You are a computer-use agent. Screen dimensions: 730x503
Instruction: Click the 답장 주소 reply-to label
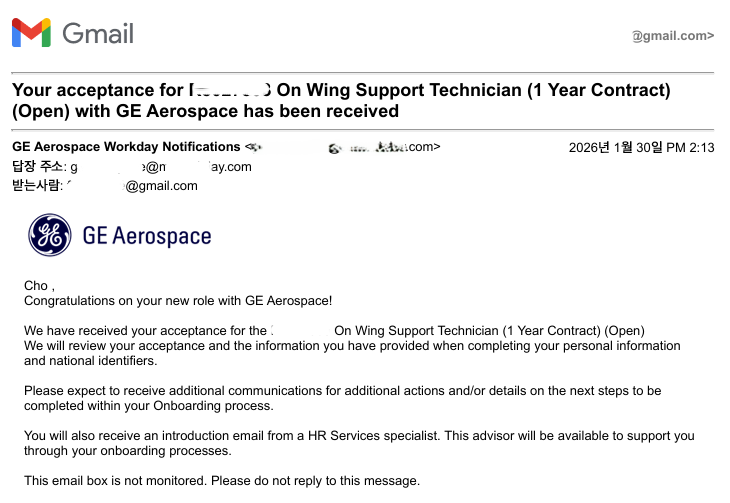[38, 166]
